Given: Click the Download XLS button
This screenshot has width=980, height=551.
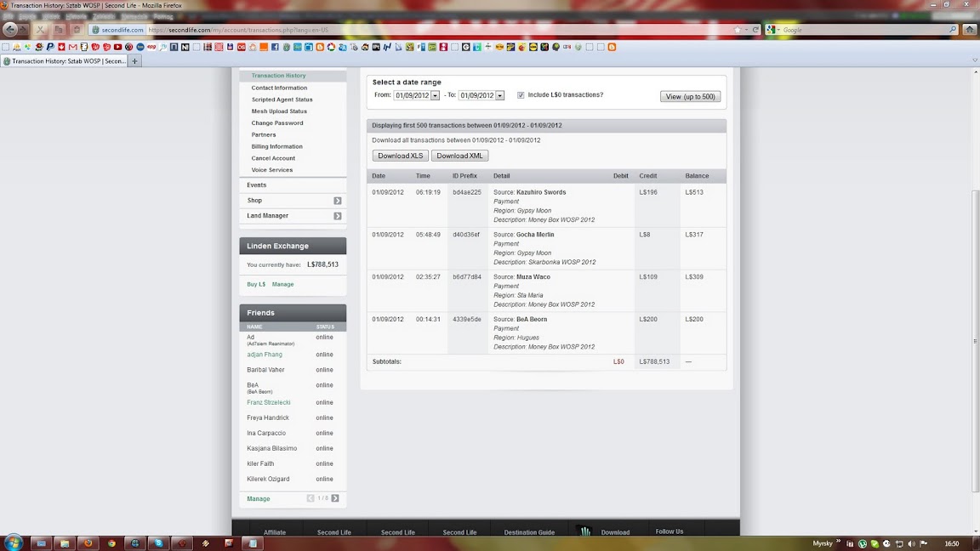Looking at the screenshot, I should tap(401, 156).
